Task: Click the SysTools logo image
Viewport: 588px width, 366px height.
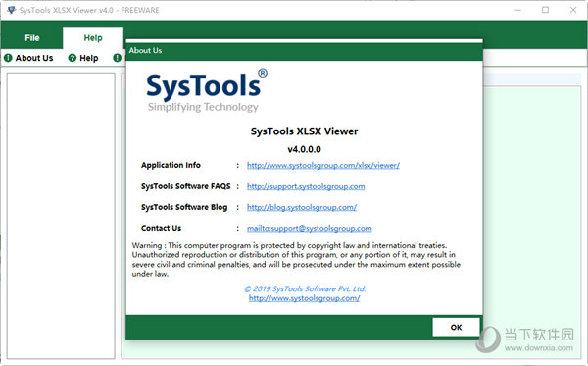Action: pos(207,90)
